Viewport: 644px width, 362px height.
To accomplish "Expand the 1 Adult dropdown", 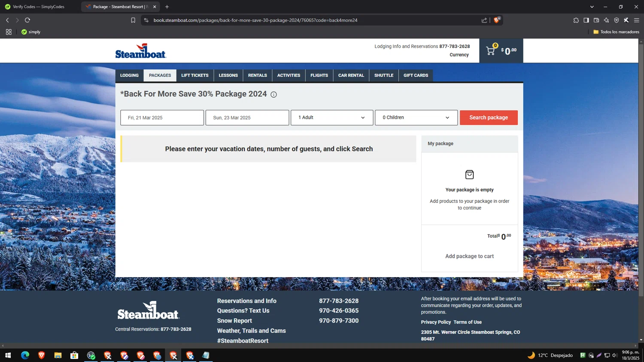I will (x=332, y=118).
